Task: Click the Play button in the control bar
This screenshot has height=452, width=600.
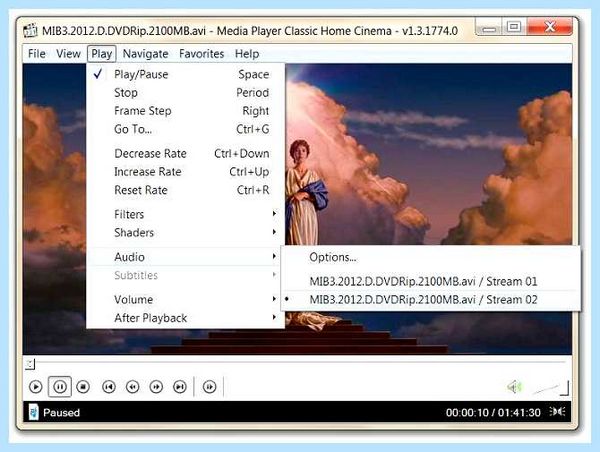Action: (x=36, y=387)
